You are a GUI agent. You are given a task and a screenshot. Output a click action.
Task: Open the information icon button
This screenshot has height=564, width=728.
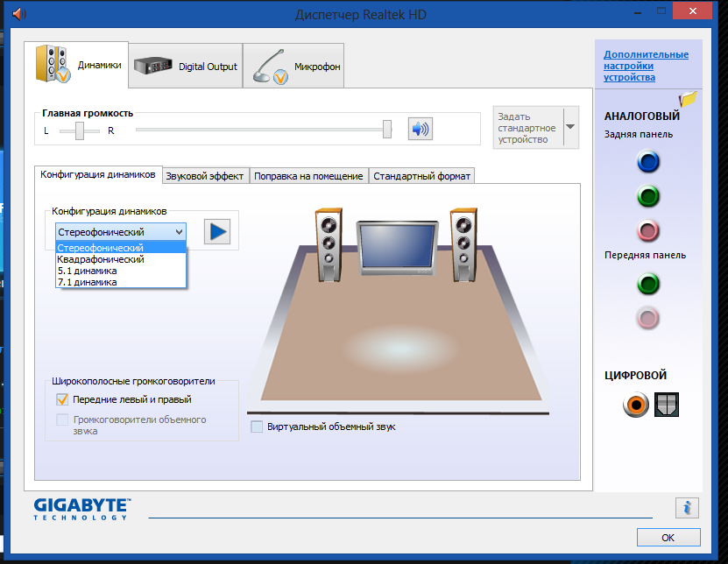point(687,508)
